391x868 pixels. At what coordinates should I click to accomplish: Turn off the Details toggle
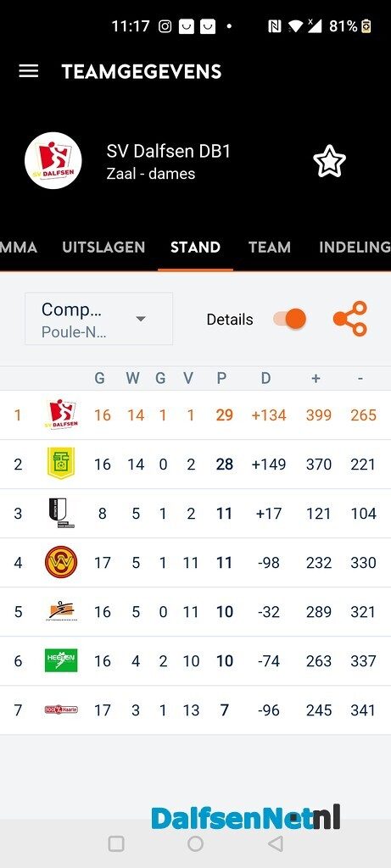point(290,320)
